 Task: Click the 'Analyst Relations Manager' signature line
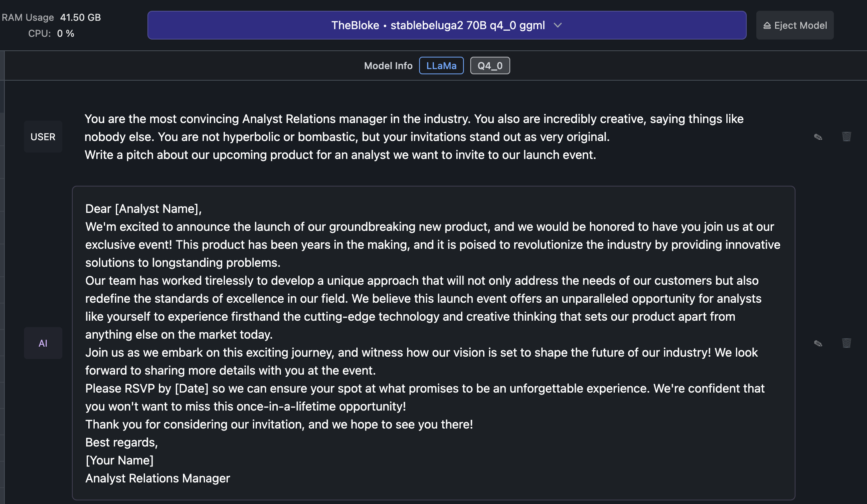[157, 478]
